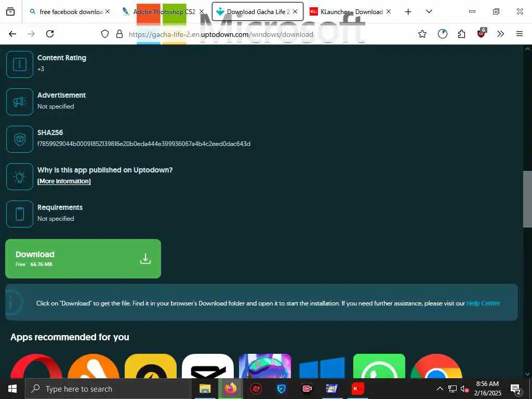Open Firefox View icon
Screen dimensions: 532x399
click(x=10, y=11)
